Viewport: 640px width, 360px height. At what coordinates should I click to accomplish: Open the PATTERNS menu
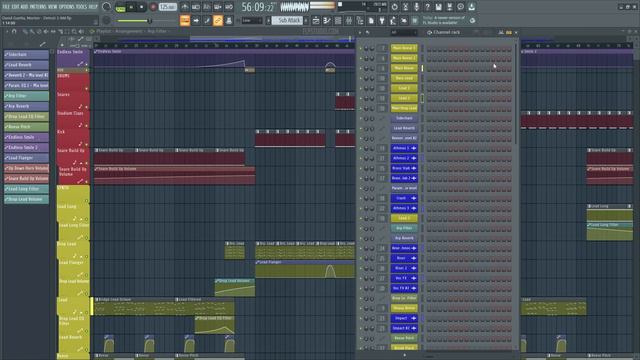coord(38,7)
